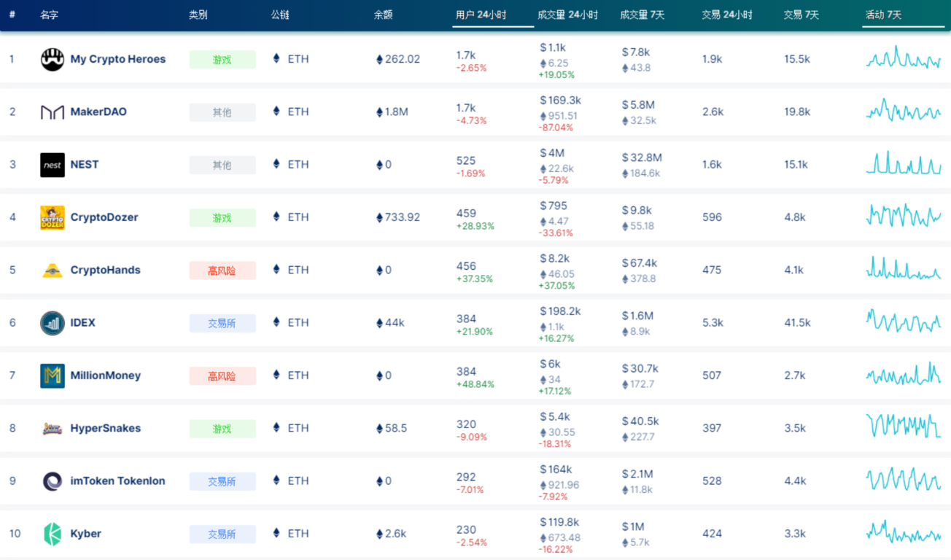Click the 交易所 tag in the Kyber row
Image resolution: width=951 pixels, height=560 pixels.
point(222,534)
